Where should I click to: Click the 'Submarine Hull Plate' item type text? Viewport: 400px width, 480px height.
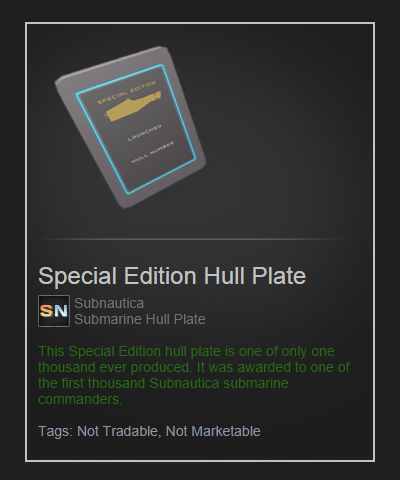[140, 319]
